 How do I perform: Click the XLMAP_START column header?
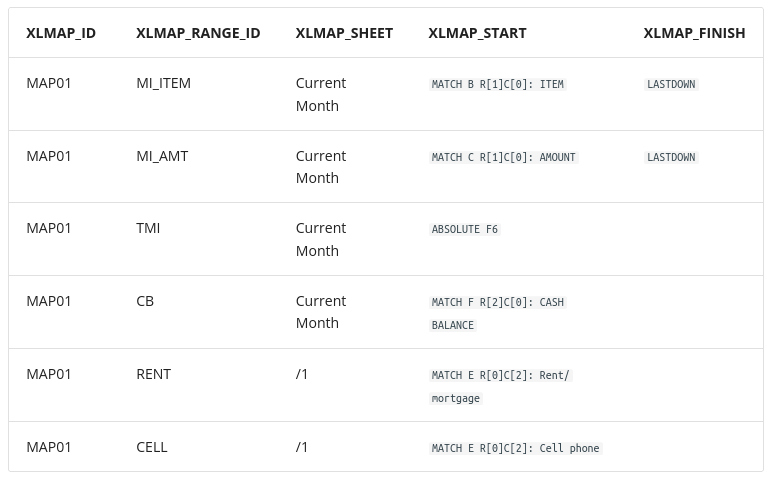(x=477, y=33)
